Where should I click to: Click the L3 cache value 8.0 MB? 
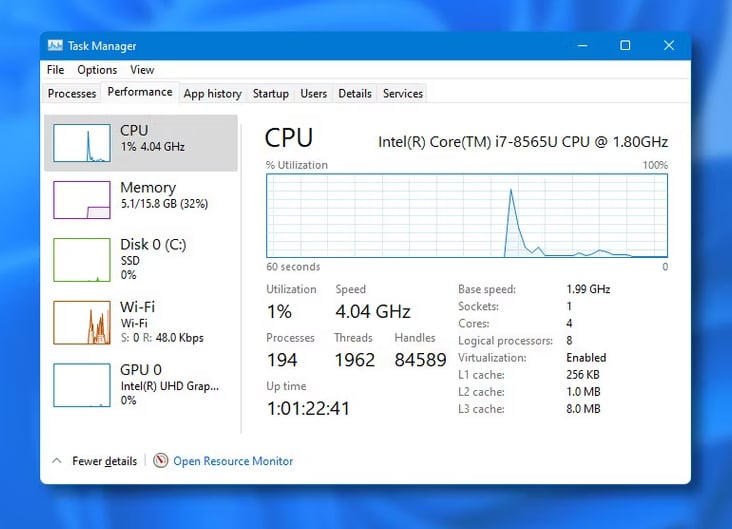tap(583, 409)
